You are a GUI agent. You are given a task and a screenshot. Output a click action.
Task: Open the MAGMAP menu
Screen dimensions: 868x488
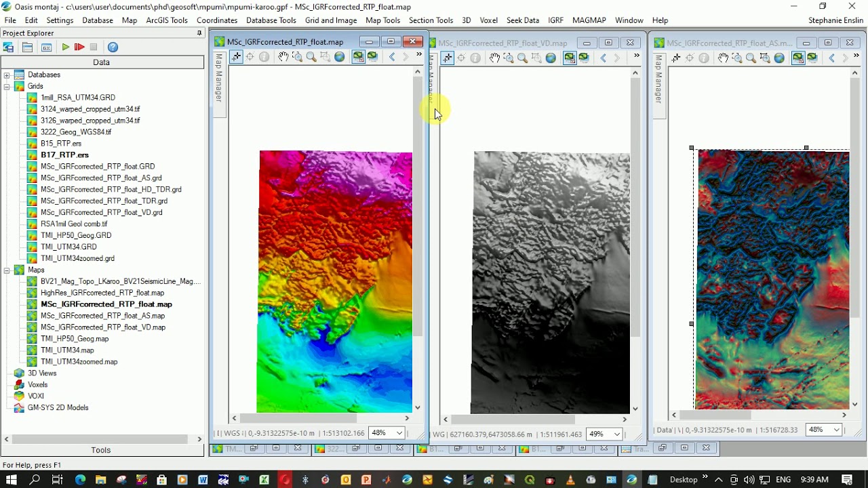[x=589, y=20]
